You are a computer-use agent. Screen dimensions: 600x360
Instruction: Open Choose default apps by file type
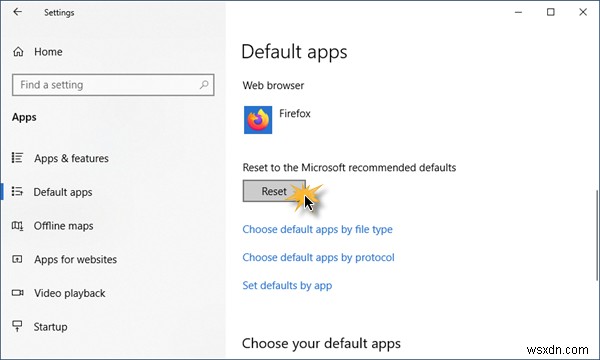click(x=317, y=229)
